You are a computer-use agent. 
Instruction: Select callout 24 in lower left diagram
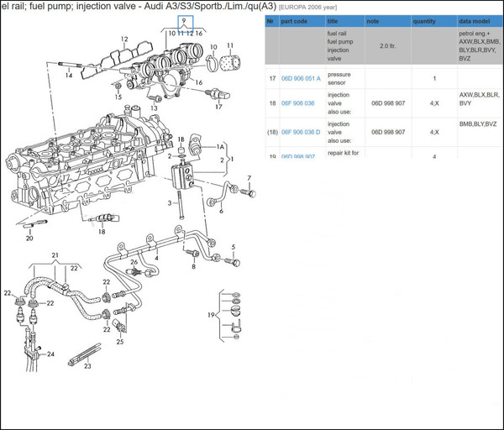pos(50,354)
